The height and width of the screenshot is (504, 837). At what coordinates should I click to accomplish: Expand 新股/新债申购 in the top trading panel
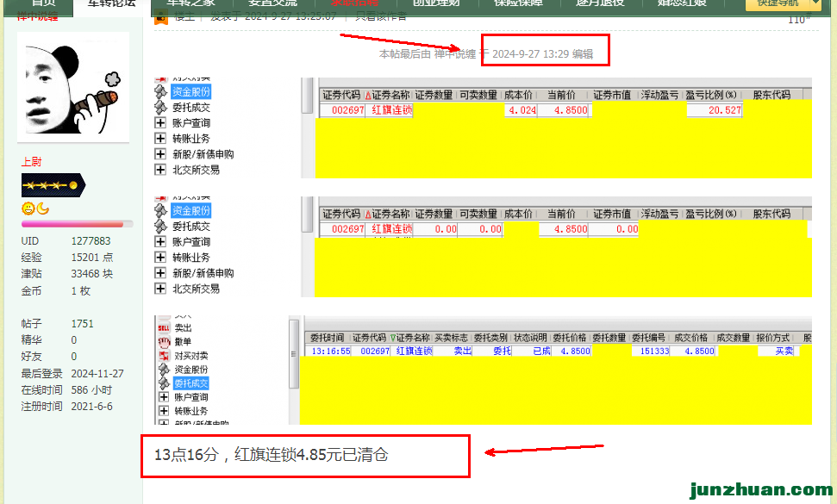coord(160,154)
